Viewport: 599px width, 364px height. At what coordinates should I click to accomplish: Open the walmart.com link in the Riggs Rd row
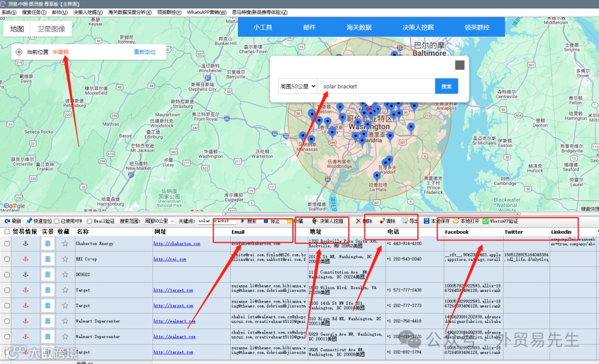pos(174,321)
